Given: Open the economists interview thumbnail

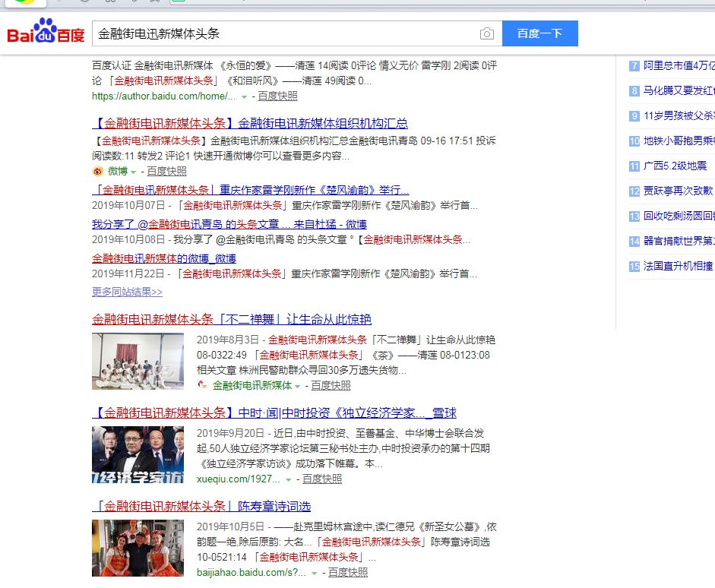Looking at the screenshot, I should (x=138, y=454).
